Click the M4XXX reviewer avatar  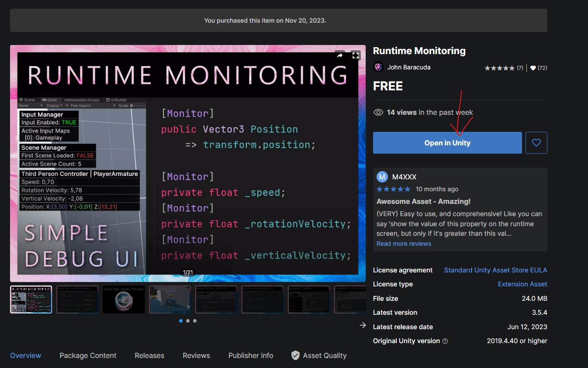[382, 177]
